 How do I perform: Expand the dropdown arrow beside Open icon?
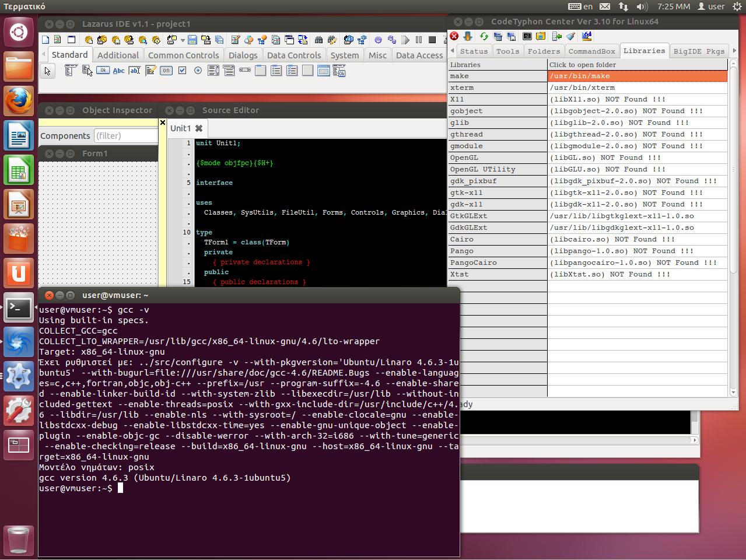pyautogui.click(x=183, y=40)
